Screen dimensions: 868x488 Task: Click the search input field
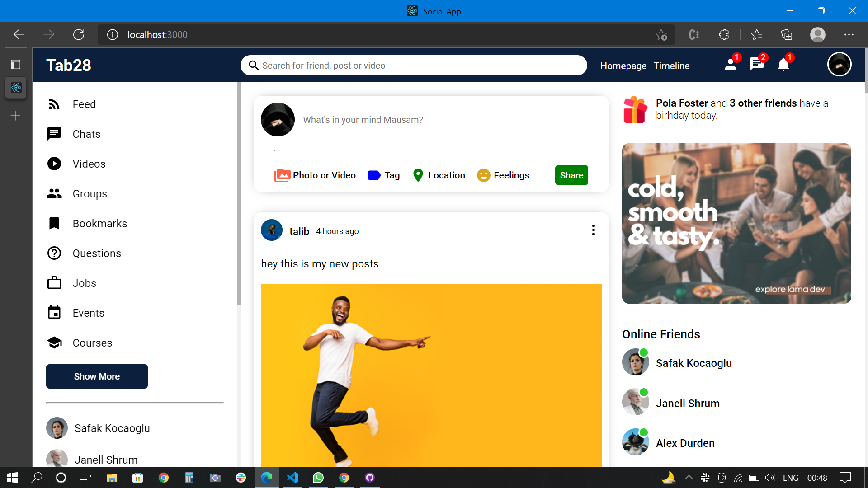(x=413, y=65)
